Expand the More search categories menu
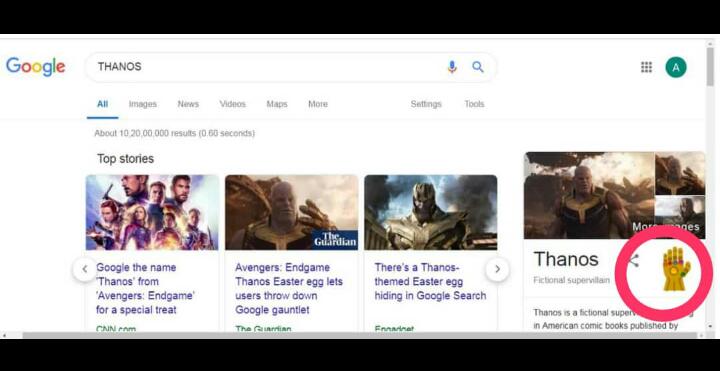The height and width of the screenshot is (371, 720). tap(318, 104)
